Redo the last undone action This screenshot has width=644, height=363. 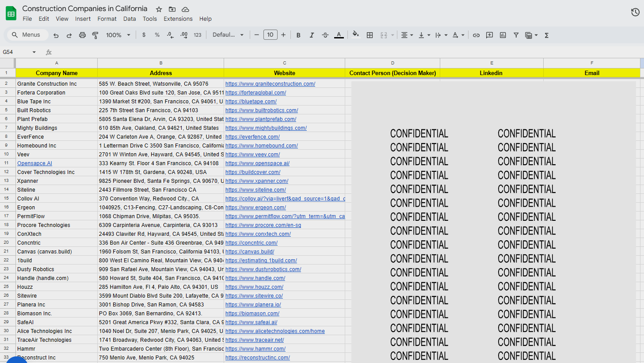(x=69, y=35)
